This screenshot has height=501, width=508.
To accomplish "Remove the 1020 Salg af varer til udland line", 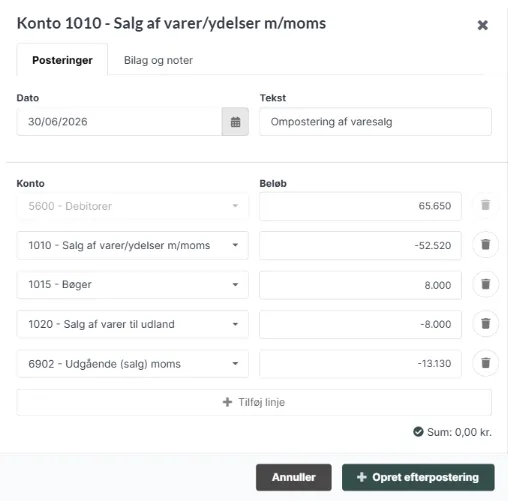I will pyautogui.click(x=485, y=324).
